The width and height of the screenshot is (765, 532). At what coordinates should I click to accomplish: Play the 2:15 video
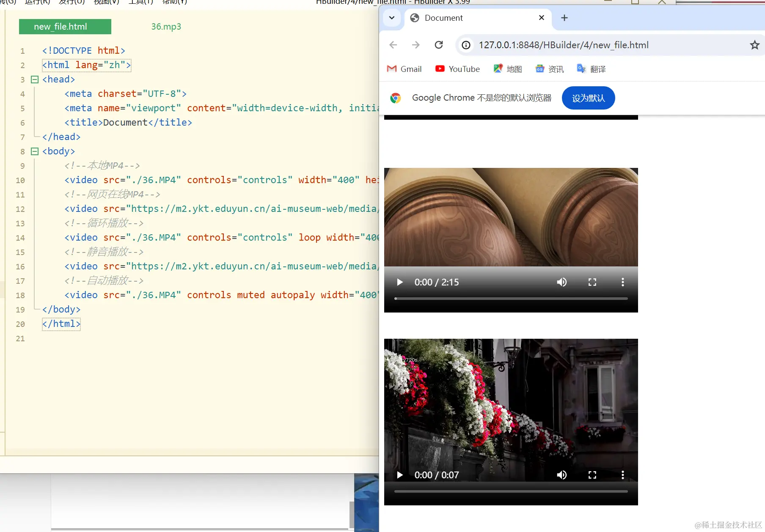(x=400, y=282)
